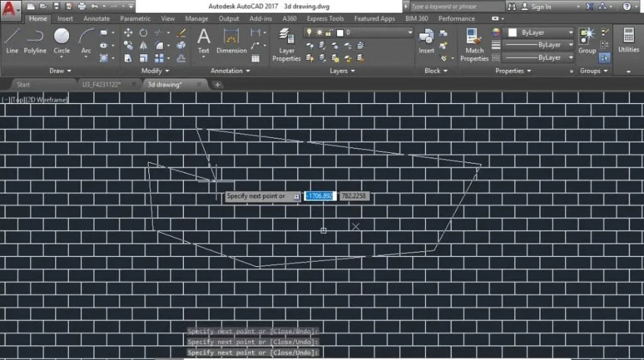Click the Match Properties tool
The image size is (644, 360).
[474, 45]
